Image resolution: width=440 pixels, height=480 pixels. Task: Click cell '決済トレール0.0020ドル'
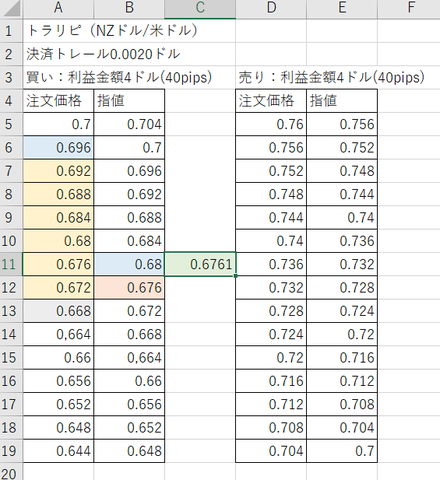tap(103, 54)
